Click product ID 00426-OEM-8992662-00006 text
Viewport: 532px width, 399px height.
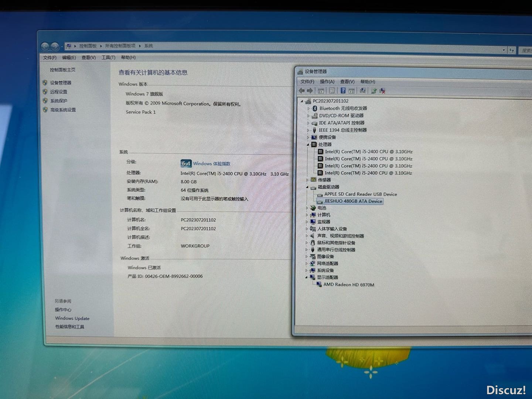point(174,276)
